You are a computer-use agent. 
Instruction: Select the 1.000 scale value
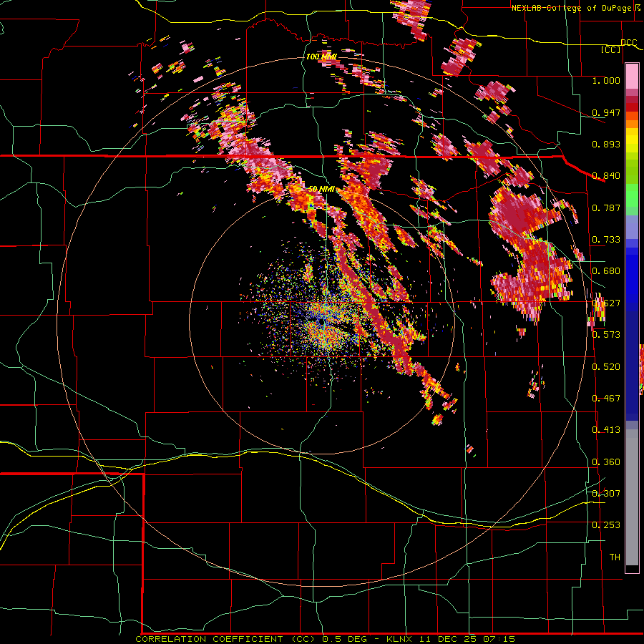[x=606, y=80]
